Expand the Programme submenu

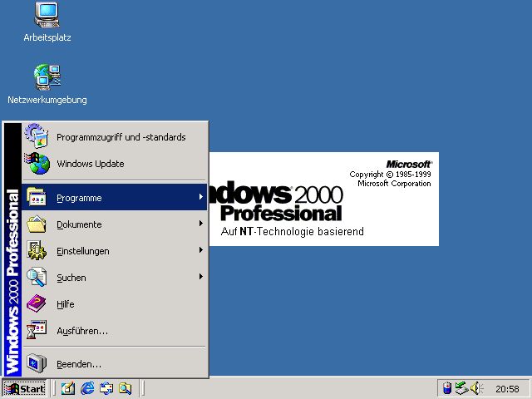click(x=79, y=198)
